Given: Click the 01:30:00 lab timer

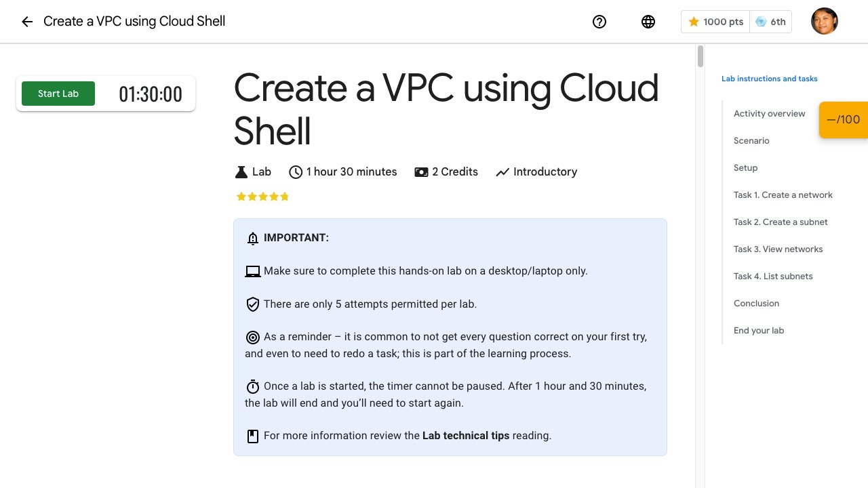Looking at the screenshot, I should tap(151, 94).
